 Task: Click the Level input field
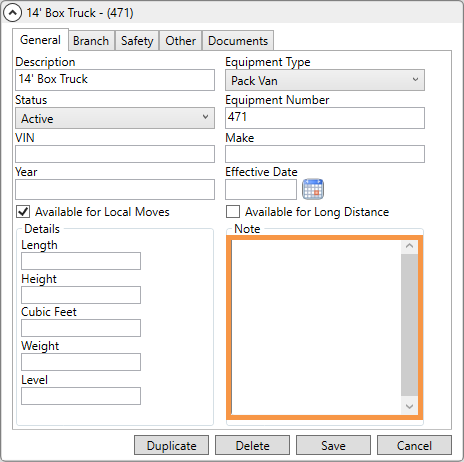[81, 396]
